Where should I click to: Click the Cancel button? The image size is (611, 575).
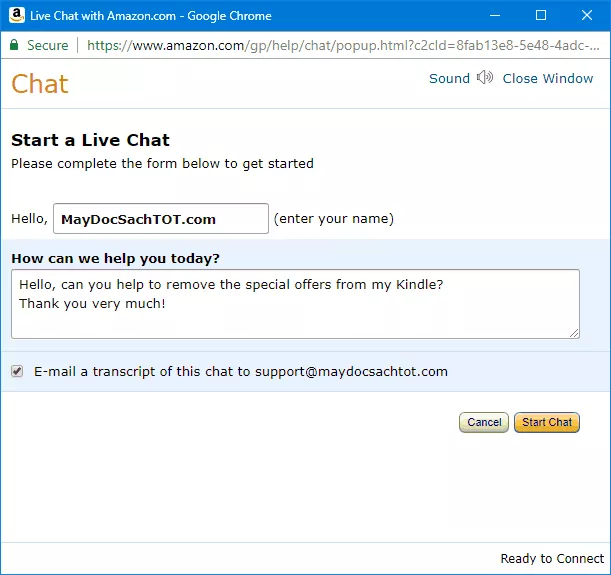click(484, 422)
